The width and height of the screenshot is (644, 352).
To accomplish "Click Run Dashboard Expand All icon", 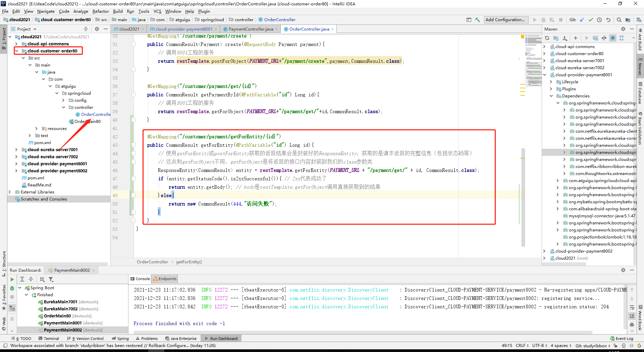I will [x=22, y=279].
